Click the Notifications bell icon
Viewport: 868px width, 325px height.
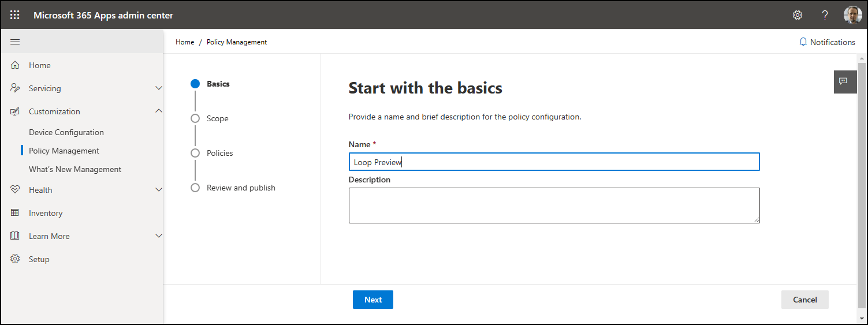803,42
